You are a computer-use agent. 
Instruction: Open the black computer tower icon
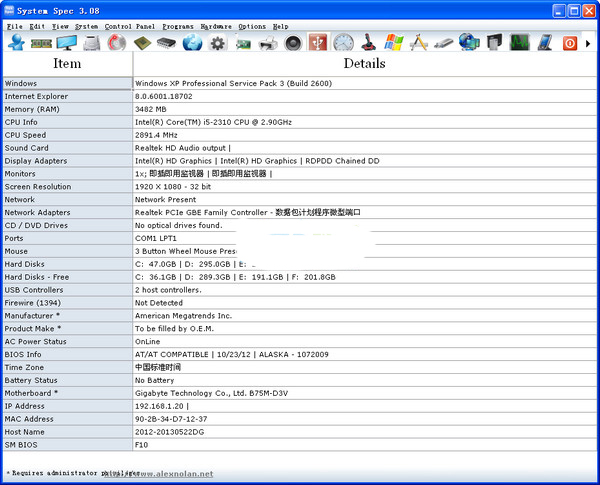(494, 42)
